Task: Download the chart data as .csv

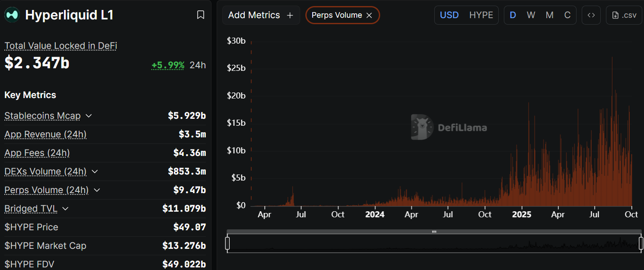Action: pos(624,15)
